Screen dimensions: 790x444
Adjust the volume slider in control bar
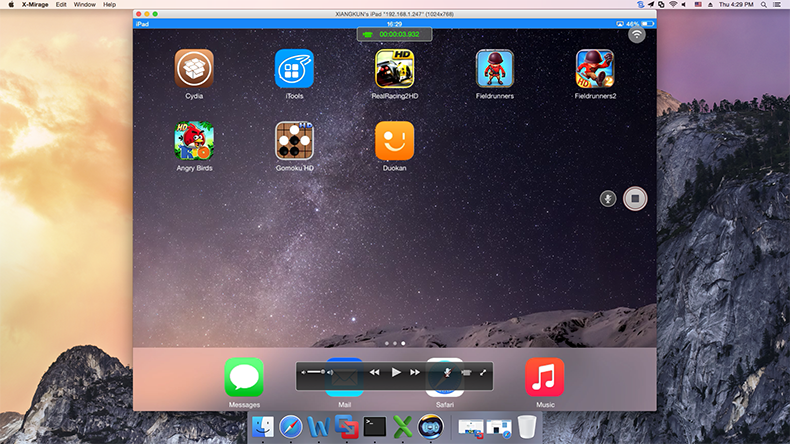click(316, 372)
